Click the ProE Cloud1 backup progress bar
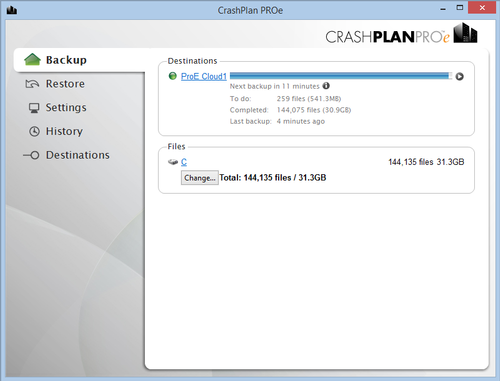 click(x=341, y=76)
